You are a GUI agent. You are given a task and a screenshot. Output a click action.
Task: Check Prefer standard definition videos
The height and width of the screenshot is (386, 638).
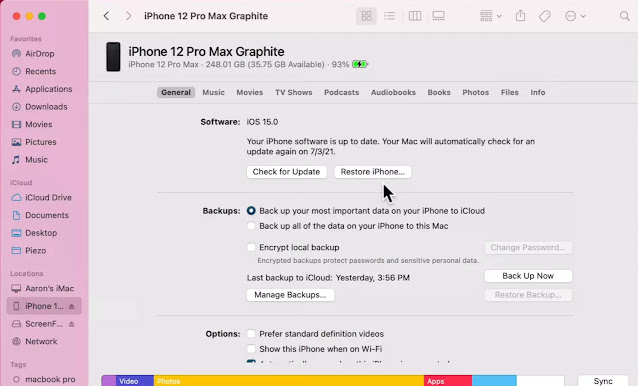[251, 334]
